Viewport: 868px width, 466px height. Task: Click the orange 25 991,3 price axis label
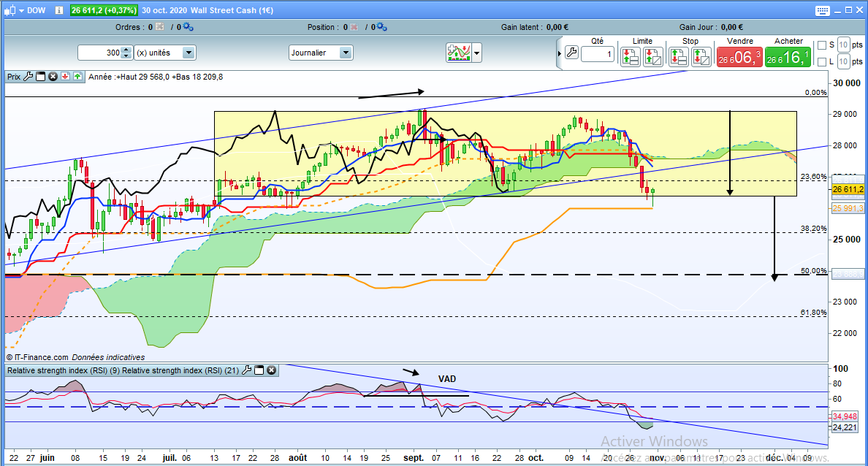pos(848,209)
